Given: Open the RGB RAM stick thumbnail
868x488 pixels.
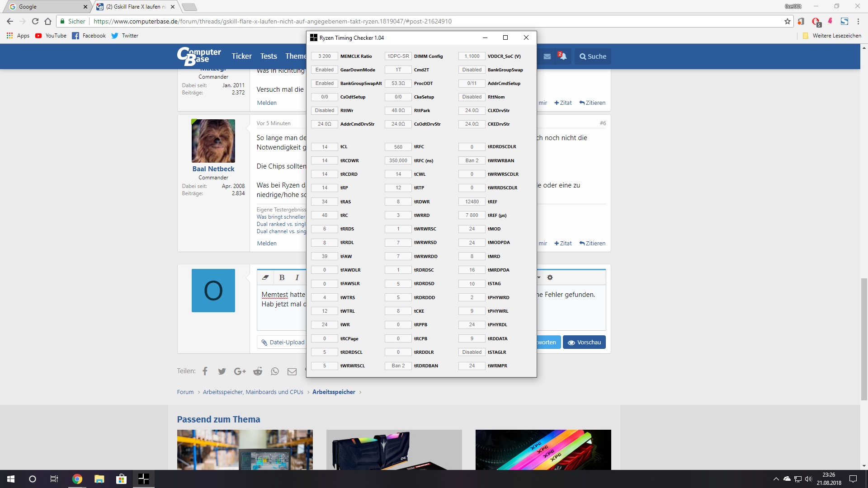Looking at the screenshot, I should [543, 450].
